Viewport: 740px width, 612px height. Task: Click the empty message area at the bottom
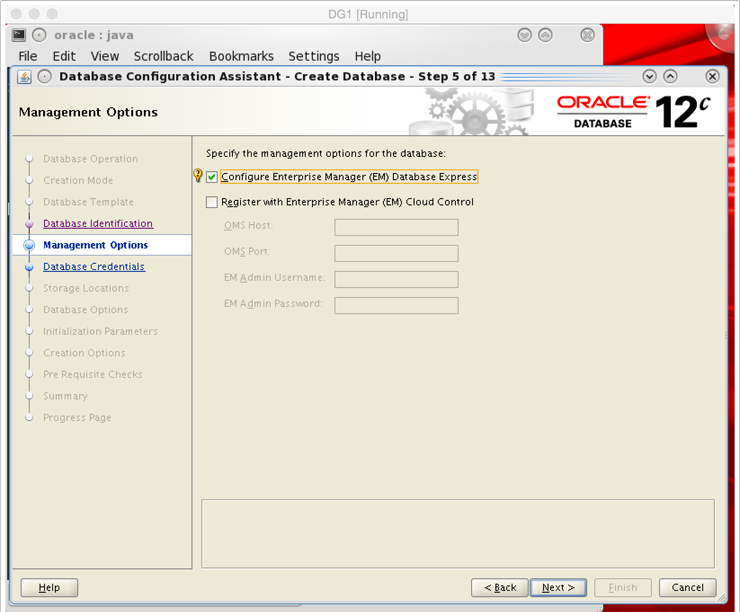(458, 534)
